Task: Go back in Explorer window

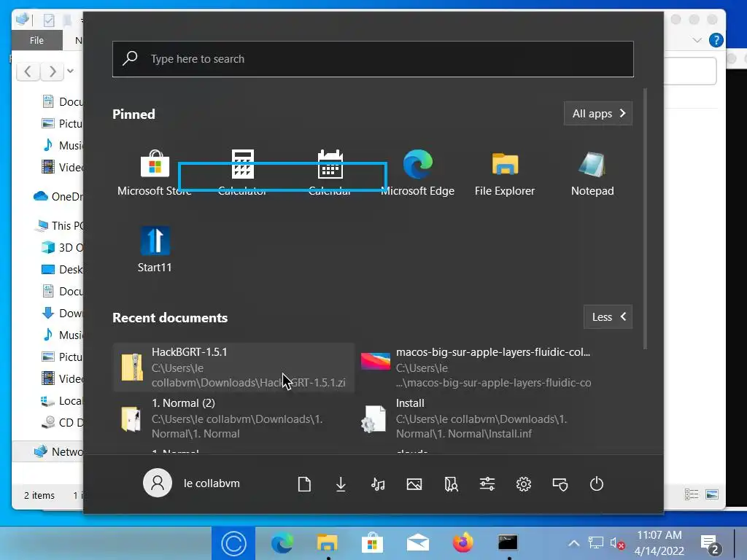Action: pyautogui.click(x=28, y=71)
